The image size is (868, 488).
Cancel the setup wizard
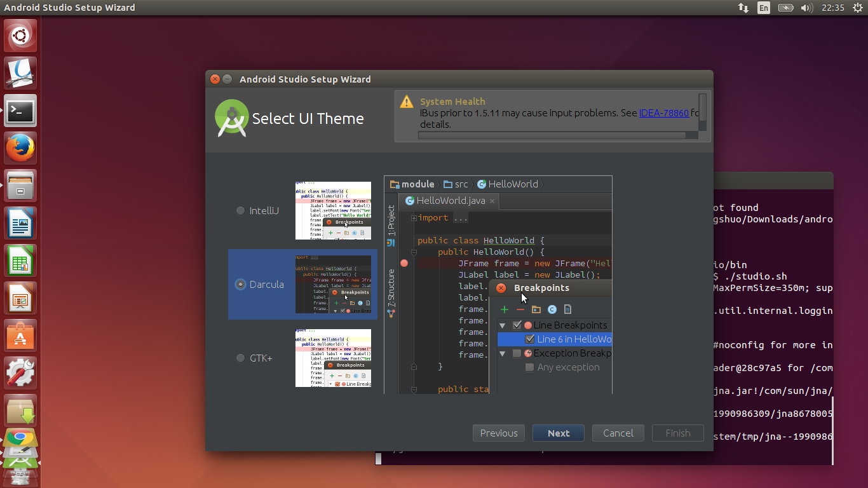(618, 433)
